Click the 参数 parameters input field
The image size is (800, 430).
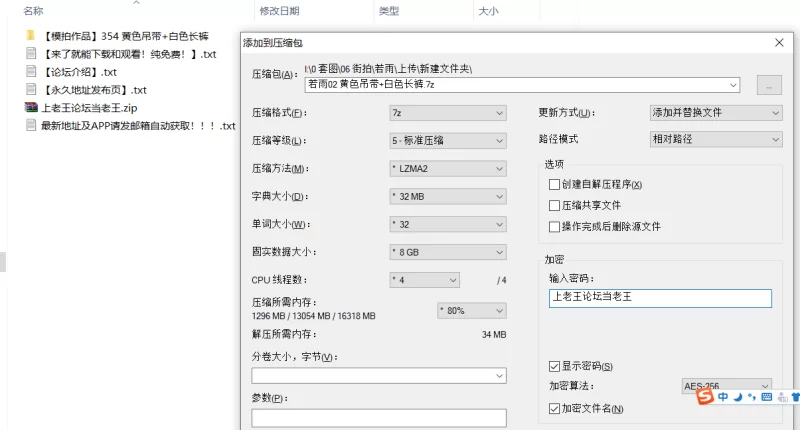(x=379, y=419)
